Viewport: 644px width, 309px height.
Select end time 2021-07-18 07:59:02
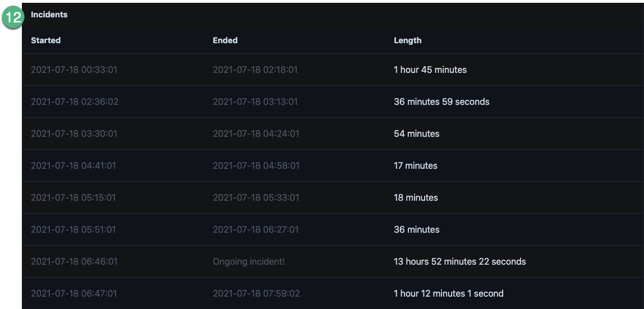click(256, 294)
